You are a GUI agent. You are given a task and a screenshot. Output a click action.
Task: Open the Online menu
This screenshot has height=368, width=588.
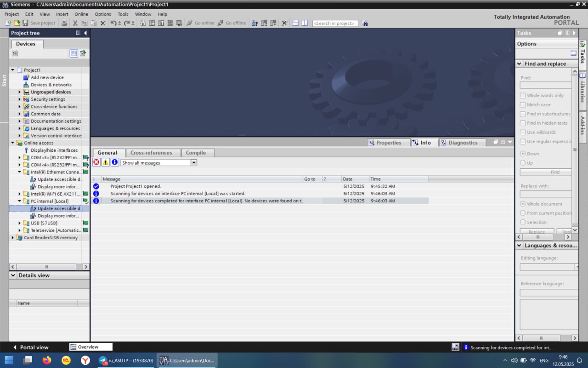(81, 14)
